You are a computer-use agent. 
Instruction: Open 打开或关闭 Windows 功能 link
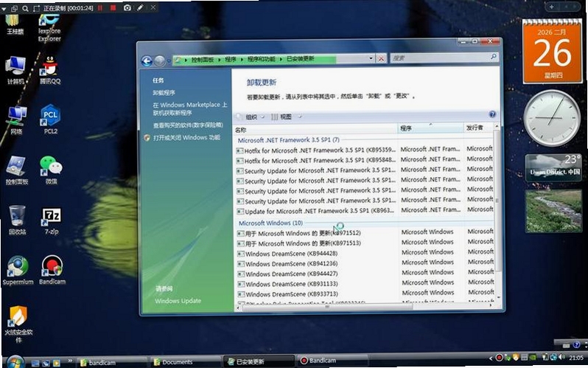pos(186,137)
